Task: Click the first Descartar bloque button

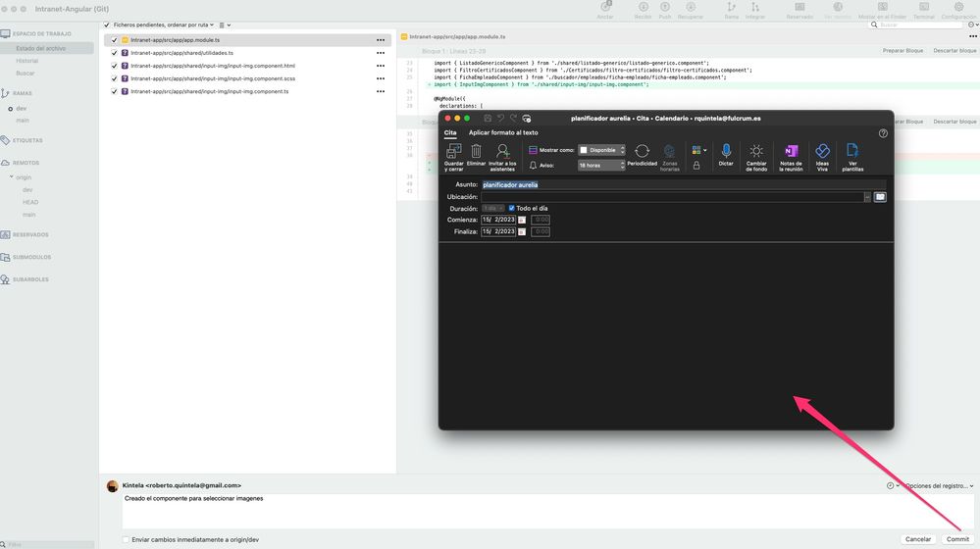Action: (x=954, y=51)
